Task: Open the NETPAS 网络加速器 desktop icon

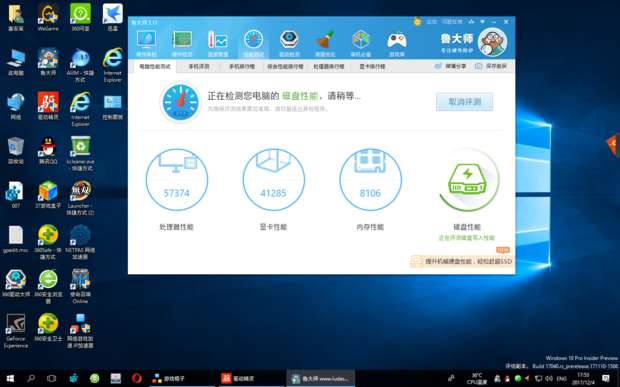Action: pyautogui.click(x=80, y=242)
